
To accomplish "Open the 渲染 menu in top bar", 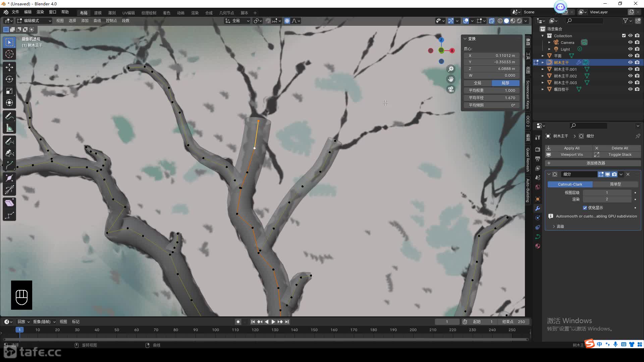I will pos(40,12).
